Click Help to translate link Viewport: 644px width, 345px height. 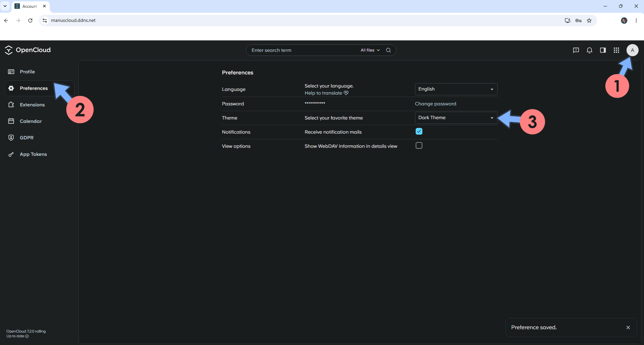click(x=326, y=93)
